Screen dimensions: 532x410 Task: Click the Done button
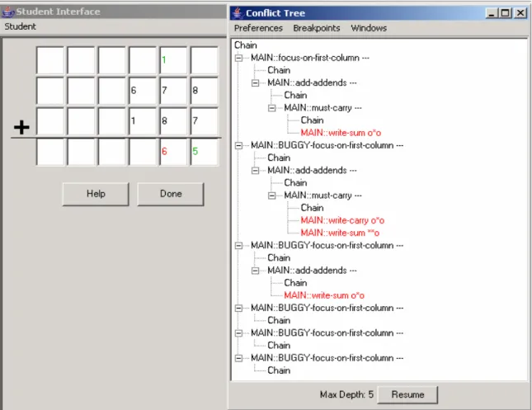pyautogui.click(x=171, y=194)
